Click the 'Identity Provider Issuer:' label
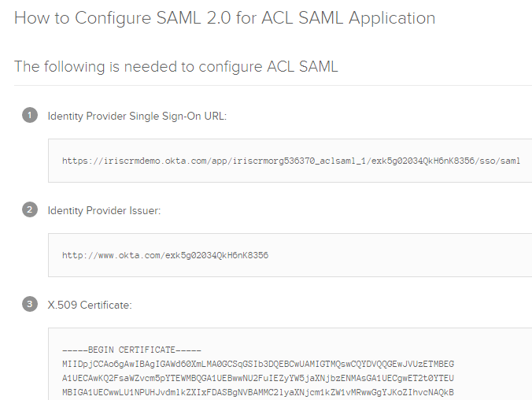 [x=104, y=210]
